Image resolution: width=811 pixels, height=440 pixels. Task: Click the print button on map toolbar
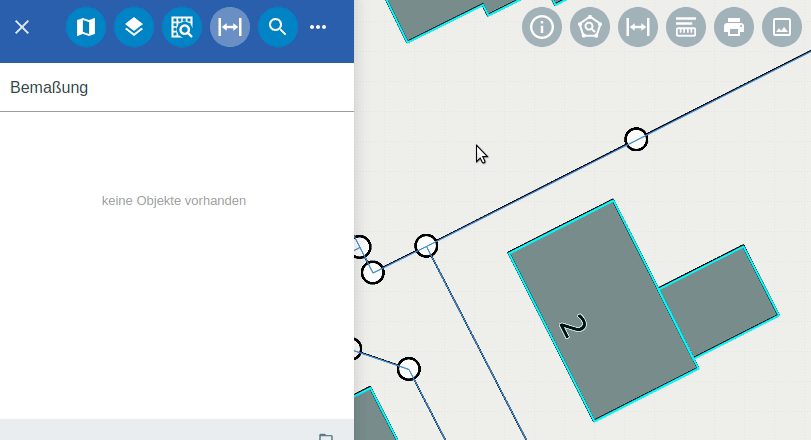pyautogui.click(x=734, y=27)
